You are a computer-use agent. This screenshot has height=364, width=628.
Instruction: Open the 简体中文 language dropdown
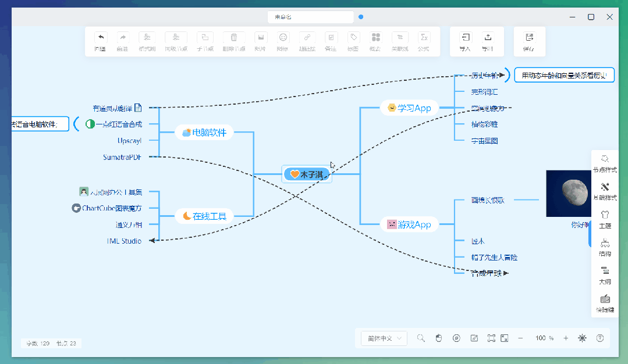[384, 338]
